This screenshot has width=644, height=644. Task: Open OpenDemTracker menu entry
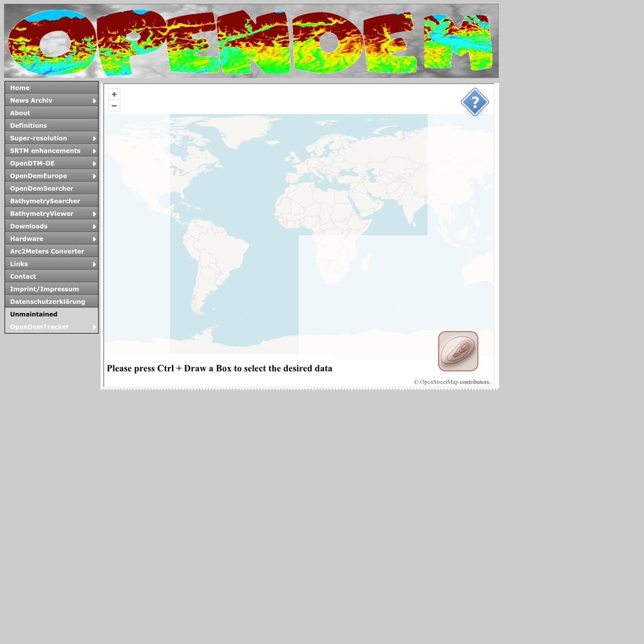tap(52, 327)
